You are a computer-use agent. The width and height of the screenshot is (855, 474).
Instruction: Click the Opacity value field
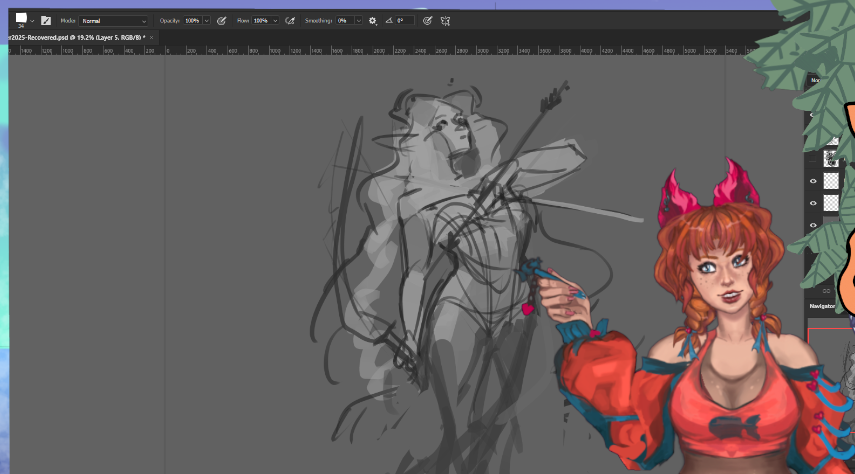[x=193, y=21]
